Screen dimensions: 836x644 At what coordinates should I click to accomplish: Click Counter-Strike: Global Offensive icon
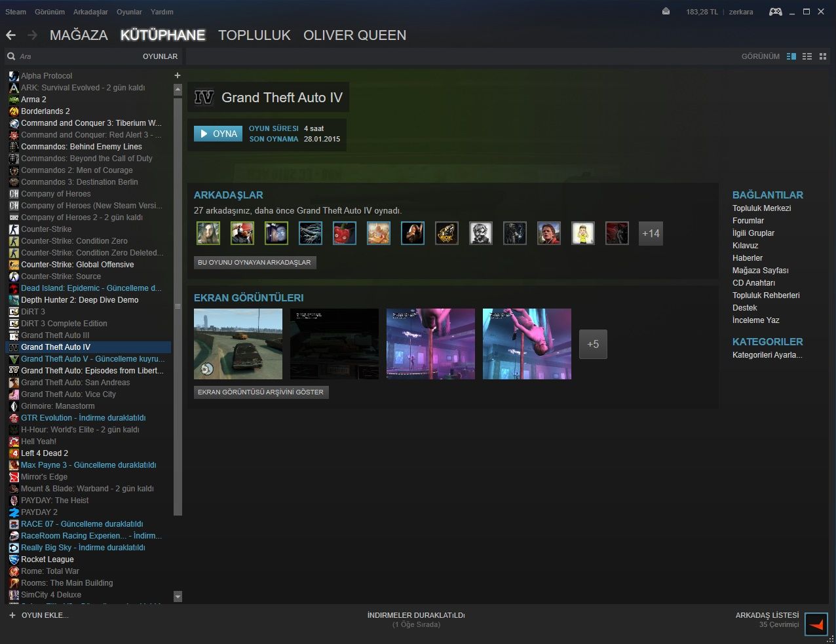tap(14, 265)
